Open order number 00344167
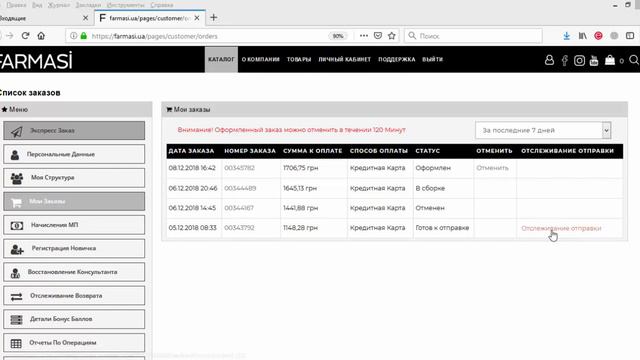Image resolution: width=640 pixels, height=360 pixels. coord(239,208)
